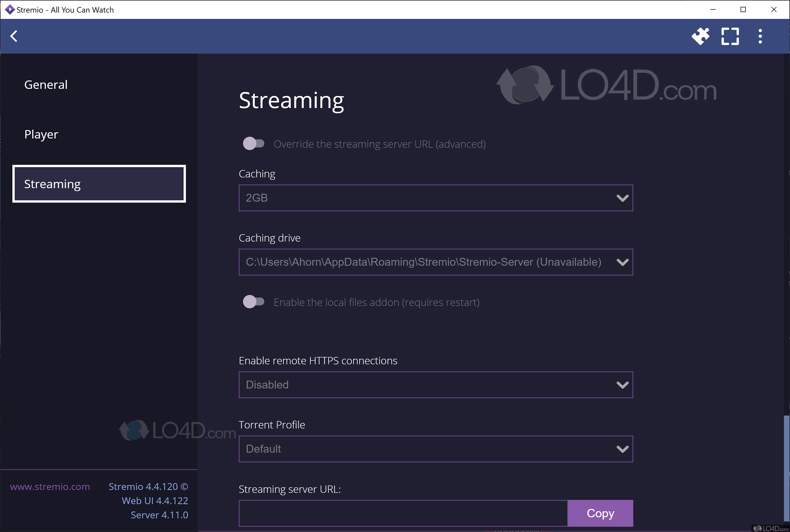Image resolution: width=790 pixels, height=532 pixels.
Task: Switch to Player settings section
Action: point(41,134)
